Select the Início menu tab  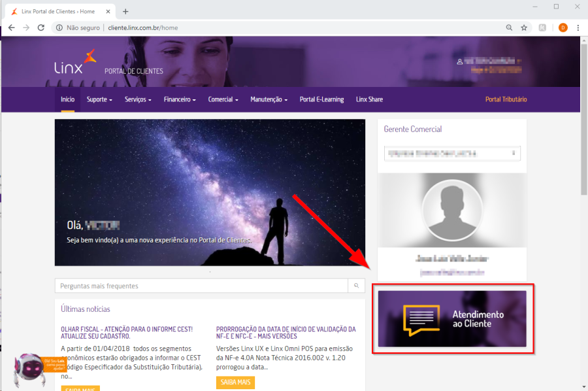(67, 99)
